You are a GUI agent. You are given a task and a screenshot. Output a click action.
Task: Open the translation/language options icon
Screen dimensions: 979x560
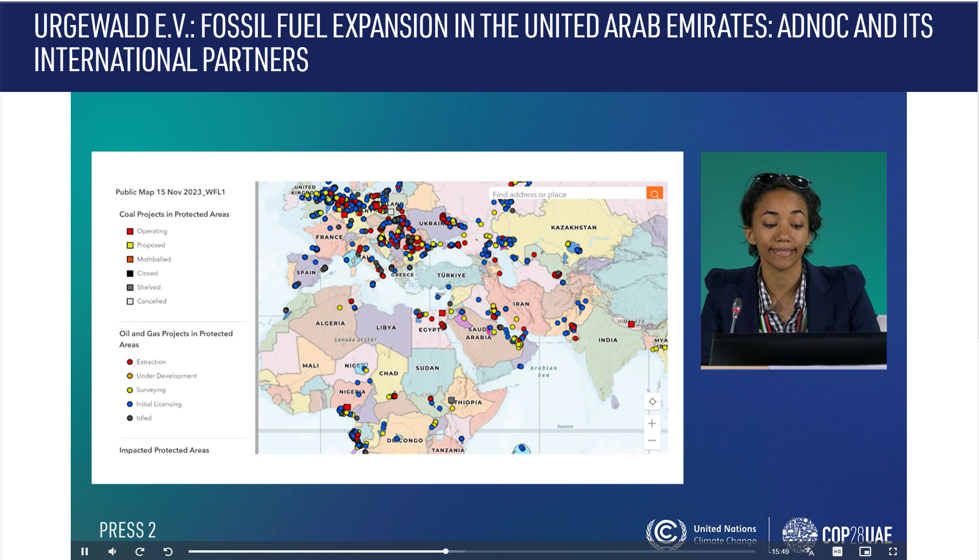[x=810, y=551]
